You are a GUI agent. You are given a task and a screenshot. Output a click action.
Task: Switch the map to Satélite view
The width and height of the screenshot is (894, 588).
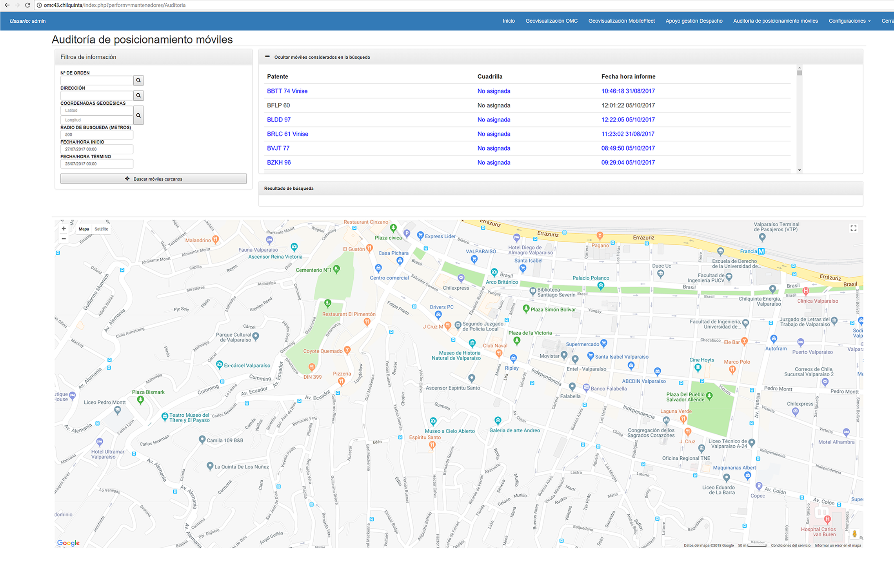tap(101, 229)
